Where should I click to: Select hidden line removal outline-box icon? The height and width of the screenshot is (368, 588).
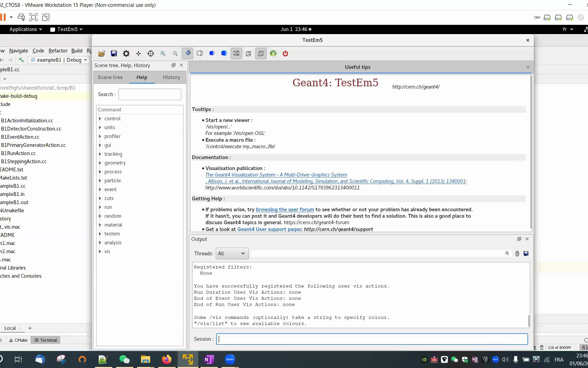click(200, 53)
